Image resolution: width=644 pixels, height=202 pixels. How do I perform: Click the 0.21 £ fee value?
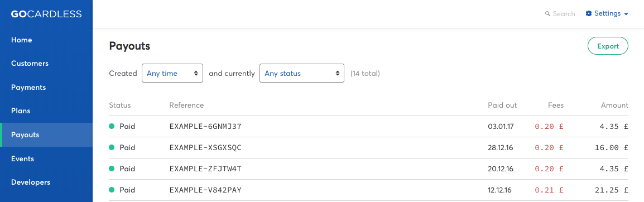[549, 190]
